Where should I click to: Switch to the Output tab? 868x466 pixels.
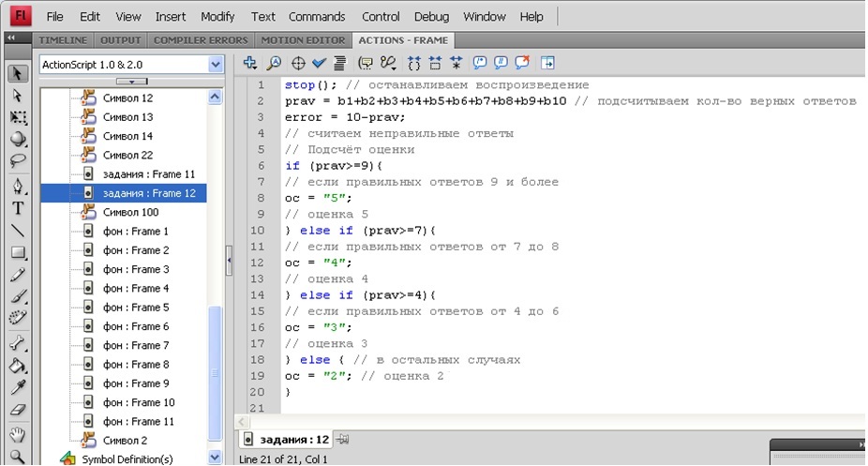click(x=121, y=40)
